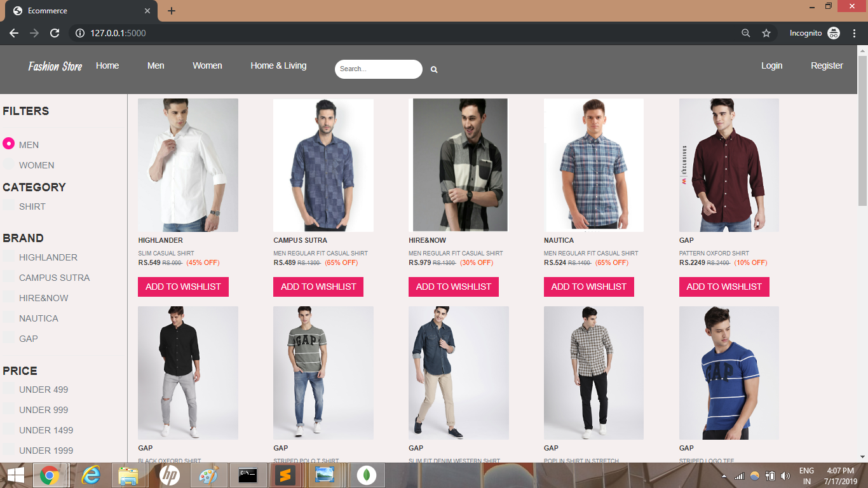Open the MongoDB Compass taskbar icon
This screenshot has width=868, height=488.
(365, 475)
